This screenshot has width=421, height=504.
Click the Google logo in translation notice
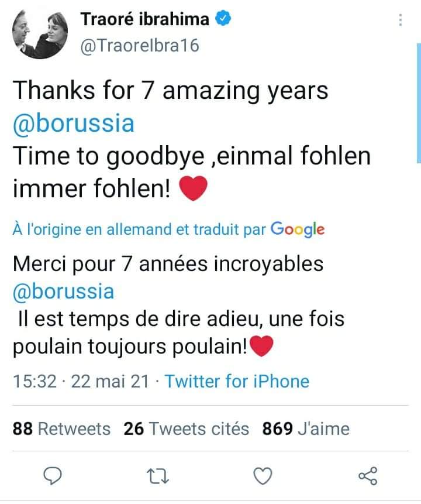pyautogui.click(x=298, y=229)
